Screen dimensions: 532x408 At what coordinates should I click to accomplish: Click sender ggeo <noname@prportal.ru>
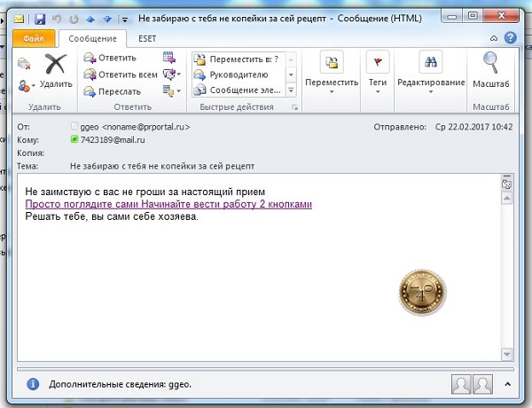(x=135, y=127)
